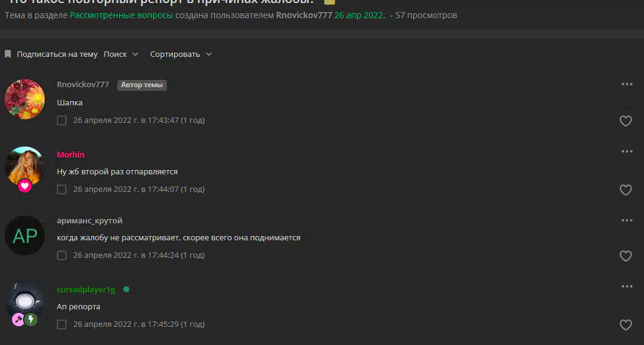Open the Рассмотренные вопросы section link
644x345 pixels.
tap(121, 15)
